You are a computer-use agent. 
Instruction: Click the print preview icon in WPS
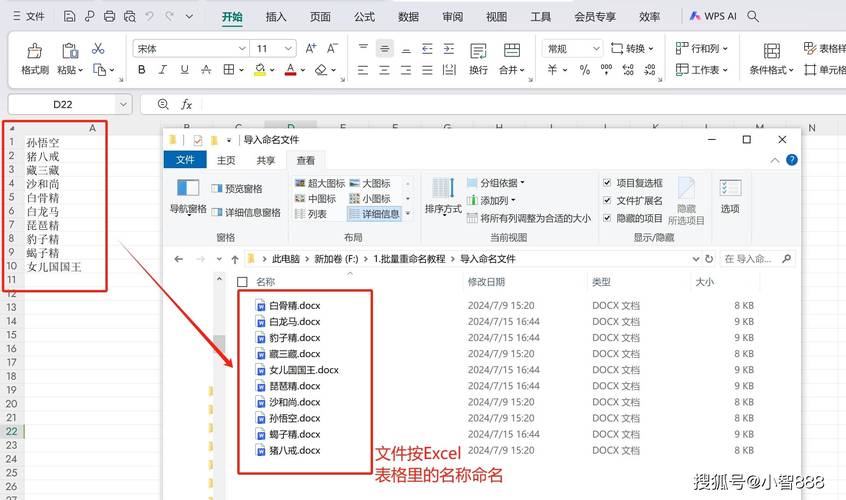129,16
